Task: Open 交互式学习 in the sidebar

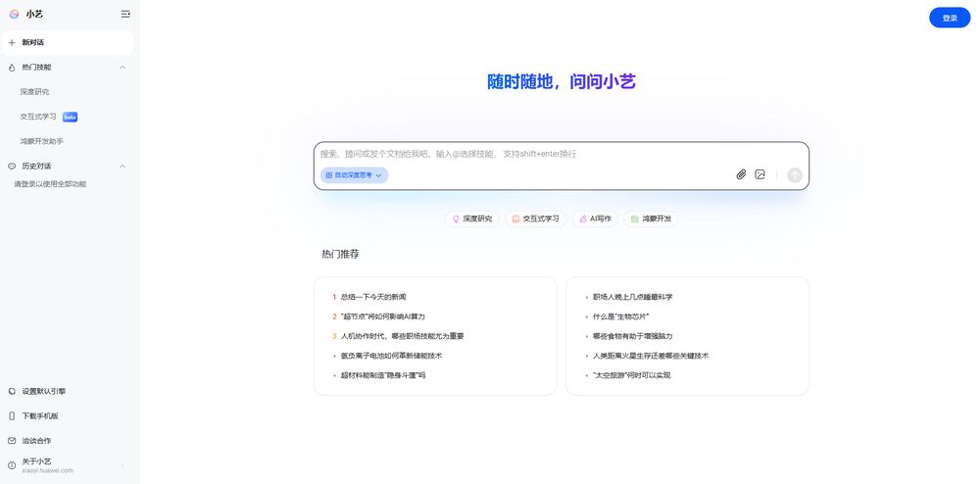Action: tap(38, 117)
